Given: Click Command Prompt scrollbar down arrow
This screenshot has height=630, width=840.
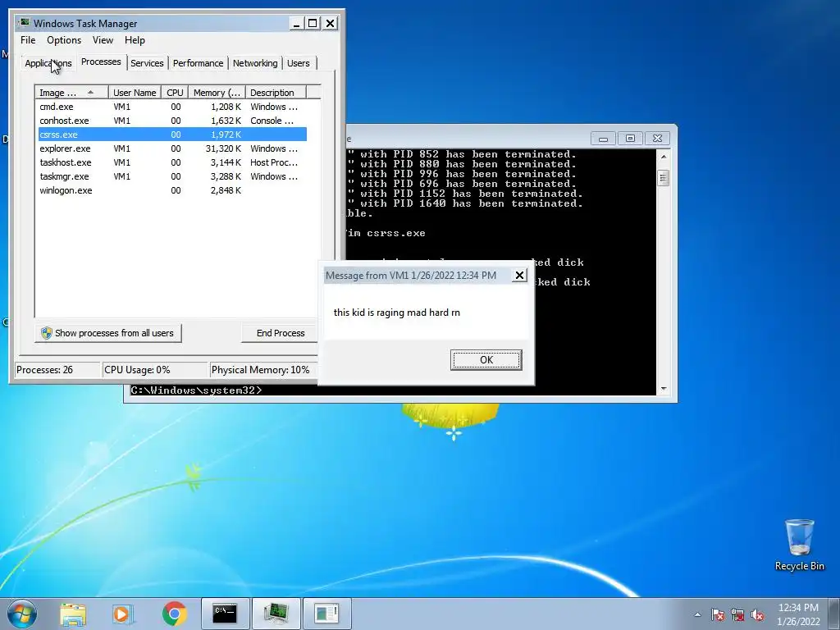Looking at the screenshot, I should pyautogui.click(x=663, y=389).
